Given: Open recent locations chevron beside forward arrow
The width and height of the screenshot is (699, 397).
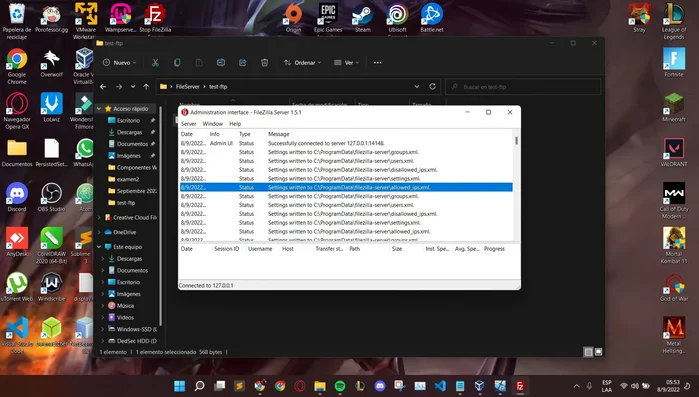Looking at the screenshot, I should pyautogui.click(x=133, y=86).
